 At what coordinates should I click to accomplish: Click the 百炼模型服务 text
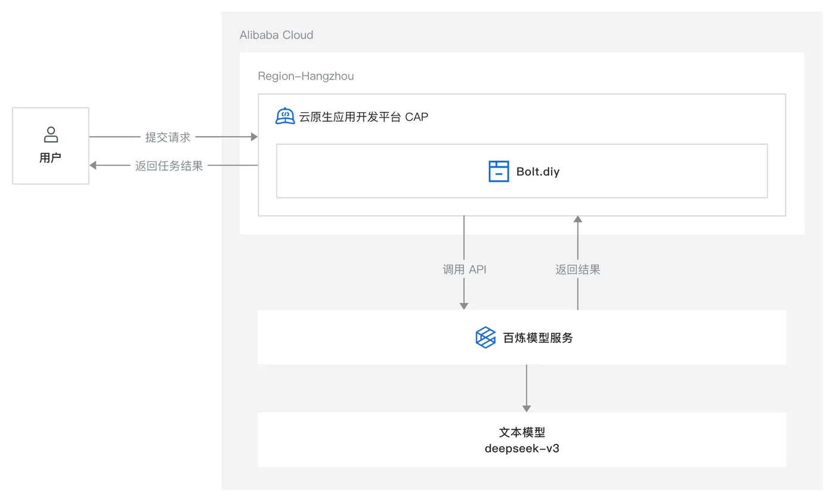[538, 338]
